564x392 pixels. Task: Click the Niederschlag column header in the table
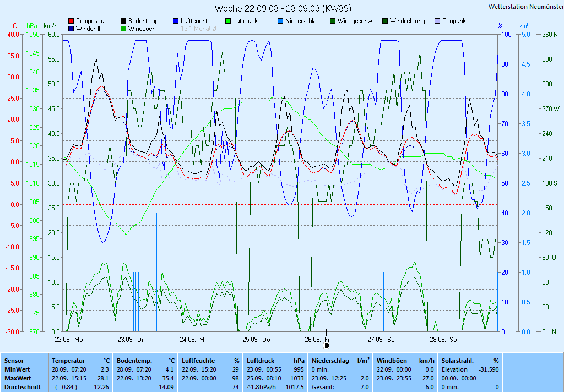[x=330, y=361]
